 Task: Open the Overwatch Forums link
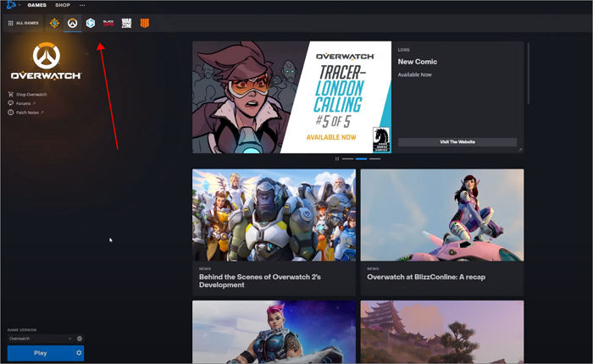point(25,103)
